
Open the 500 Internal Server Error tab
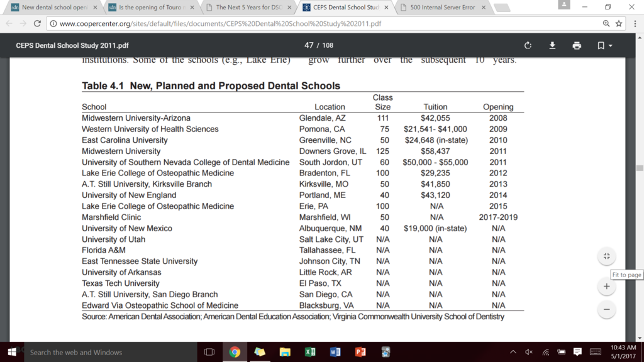pos(442,8)
